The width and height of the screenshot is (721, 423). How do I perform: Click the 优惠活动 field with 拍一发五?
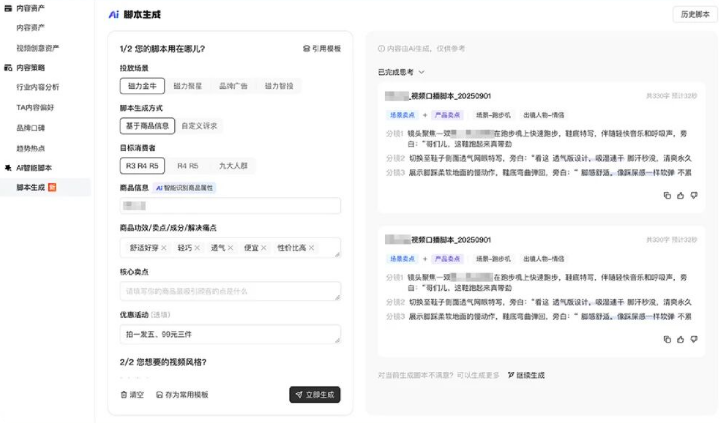(x=230, y=334)
